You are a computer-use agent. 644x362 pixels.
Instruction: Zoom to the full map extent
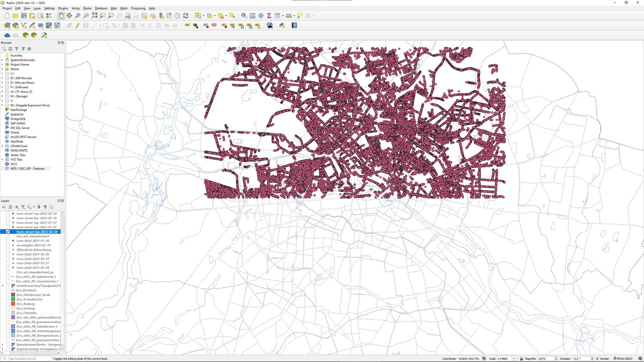(94, 15)
